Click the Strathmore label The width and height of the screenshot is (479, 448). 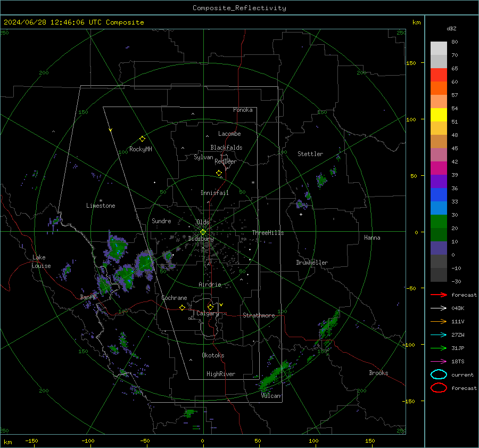coord(259,315)
